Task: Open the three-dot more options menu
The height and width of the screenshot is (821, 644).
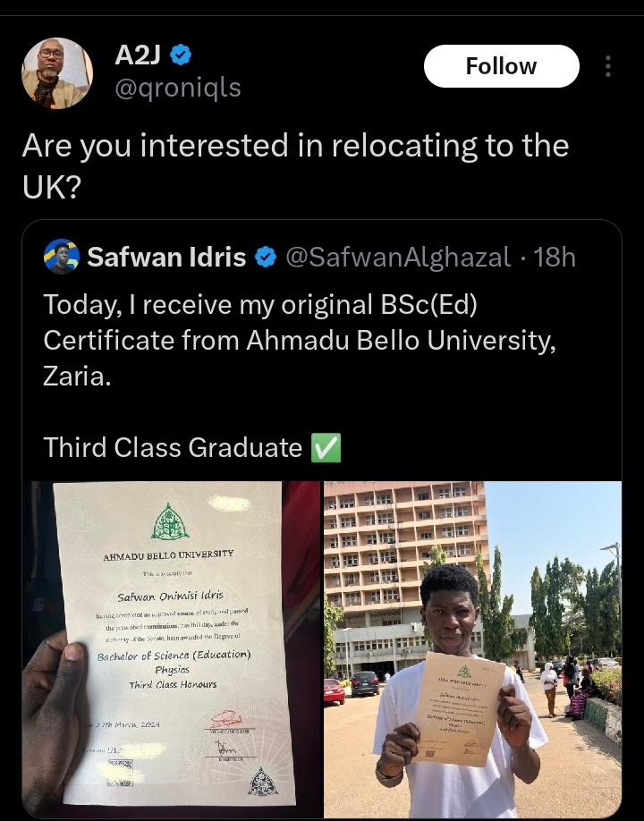Action: (x=608, y=67)
